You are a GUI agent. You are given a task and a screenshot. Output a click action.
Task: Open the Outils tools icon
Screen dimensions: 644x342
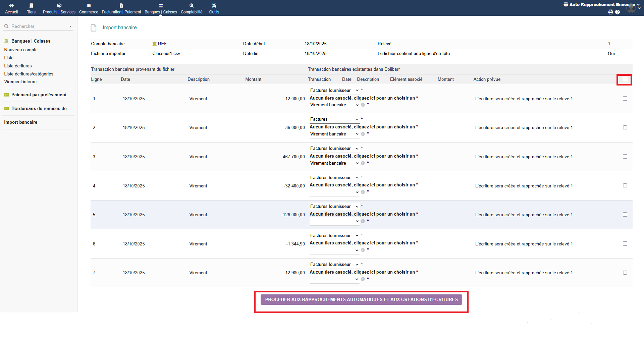pos(214,6)
